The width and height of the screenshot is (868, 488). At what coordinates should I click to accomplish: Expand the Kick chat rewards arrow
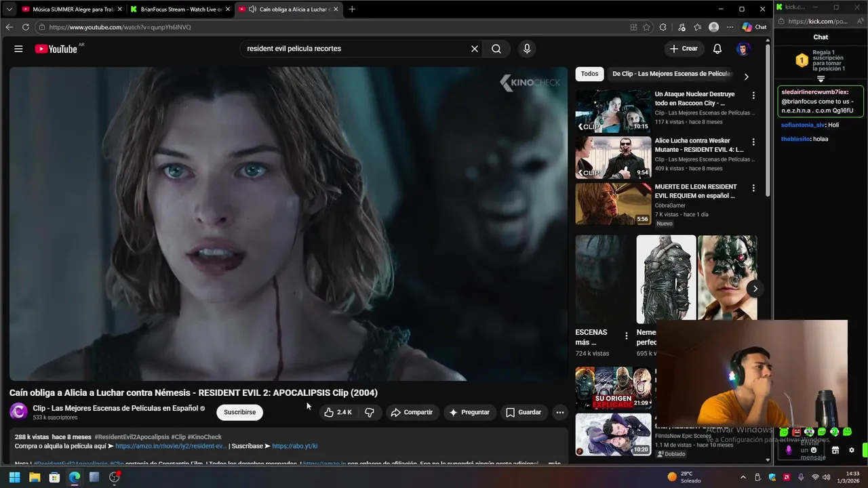(821, 79)
